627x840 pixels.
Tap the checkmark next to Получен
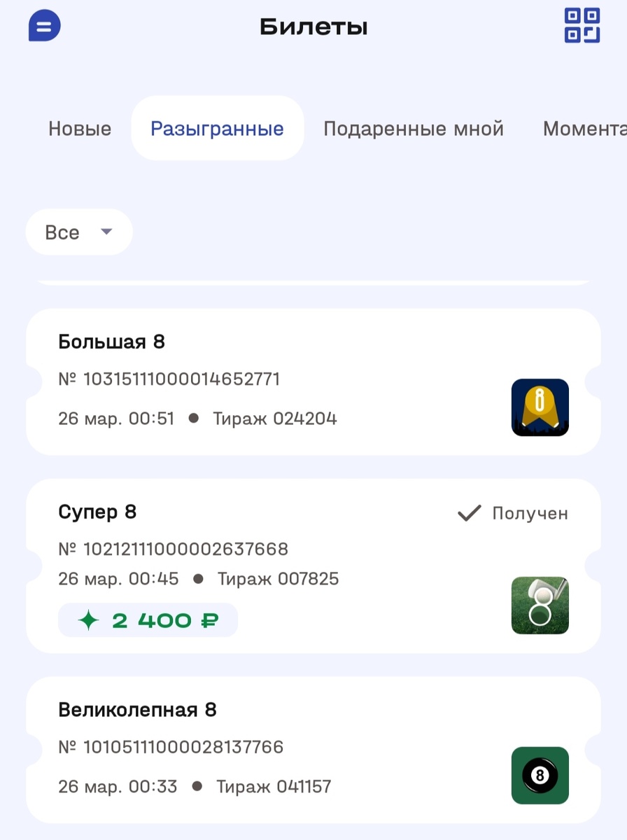click(469, 512)
